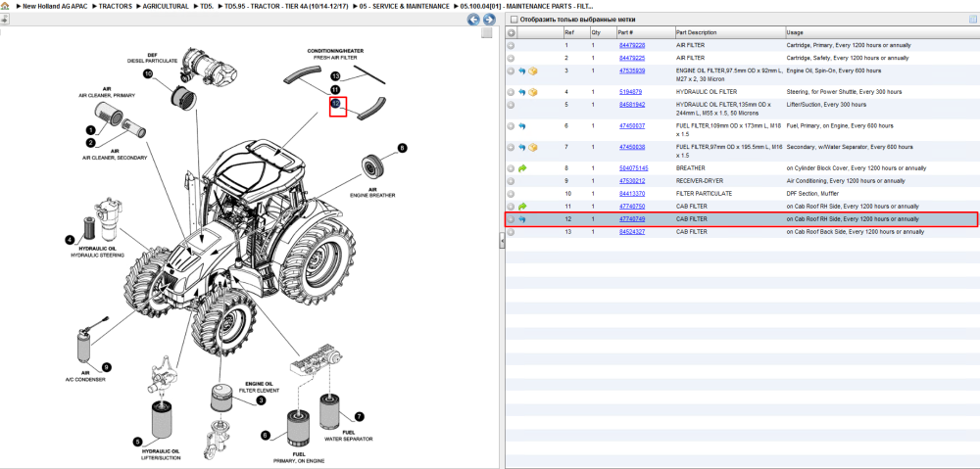The image size is (980, 469).
Task: Click blue arrow icon for part 47740749
Action: [x=522, y=219]
